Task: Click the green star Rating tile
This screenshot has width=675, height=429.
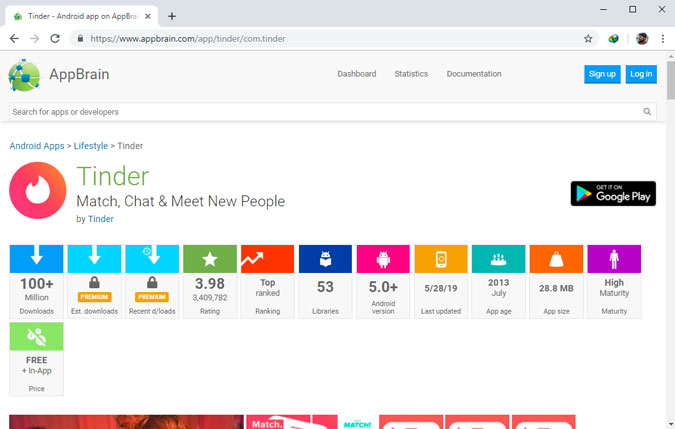Action: [210, 281]
